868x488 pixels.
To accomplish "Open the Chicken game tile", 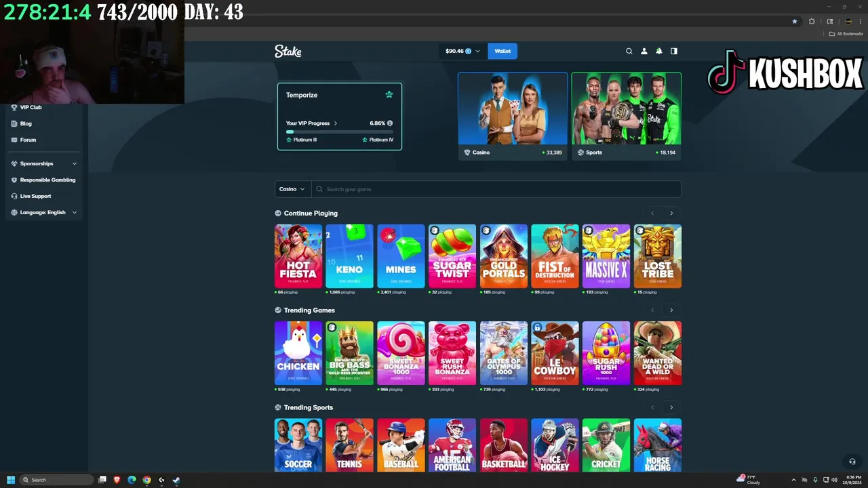I will click(298, 353).
